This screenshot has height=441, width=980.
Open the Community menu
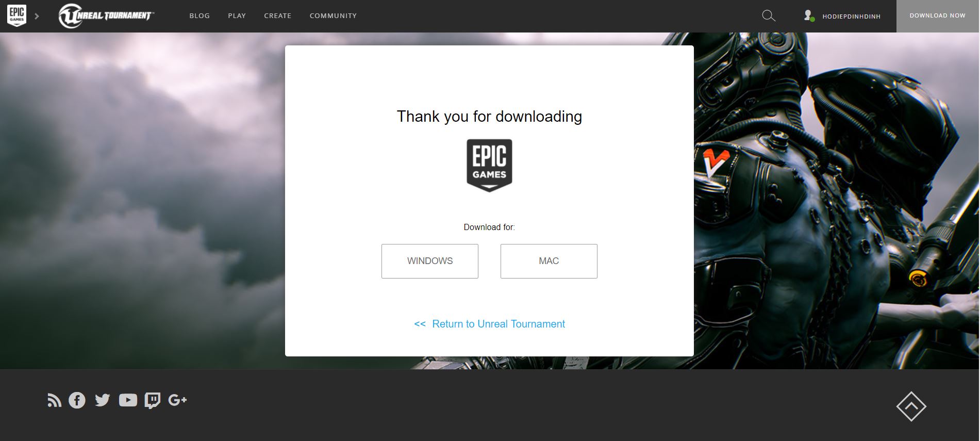pyautogui.click(x=333, y=16)
